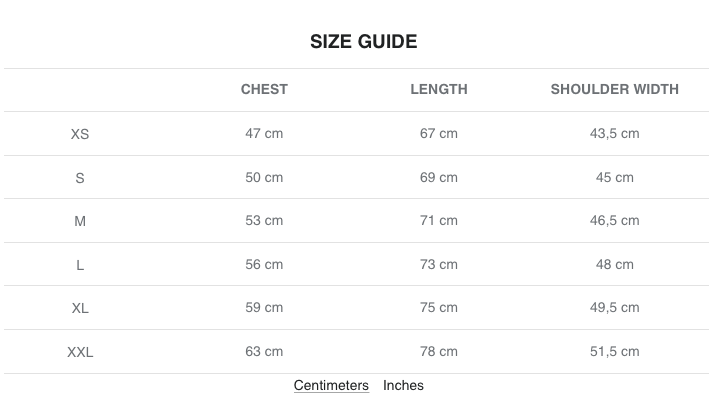Click the 78 cm length value
The image size is (709, 417).
tap(438, 351)
